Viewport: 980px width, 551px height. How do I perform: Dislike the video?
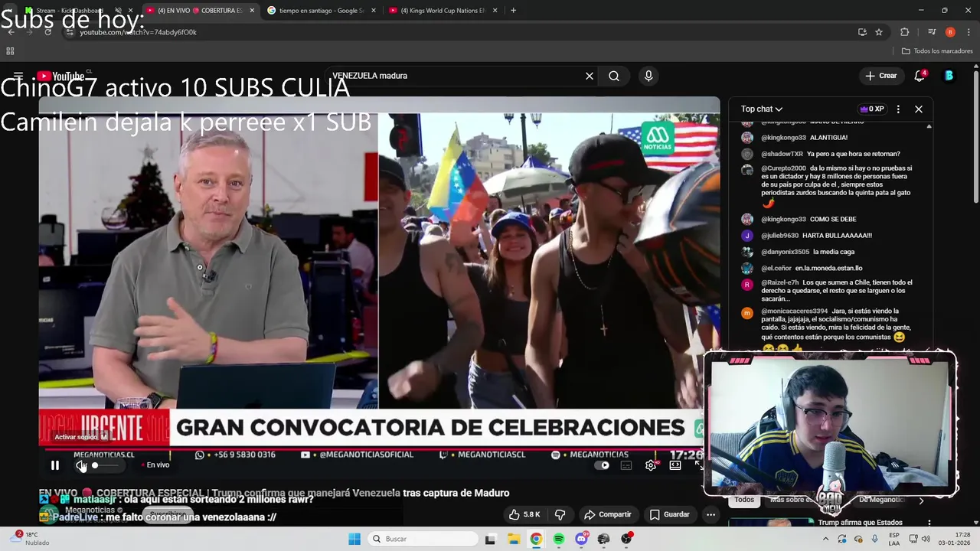(560, 514)
